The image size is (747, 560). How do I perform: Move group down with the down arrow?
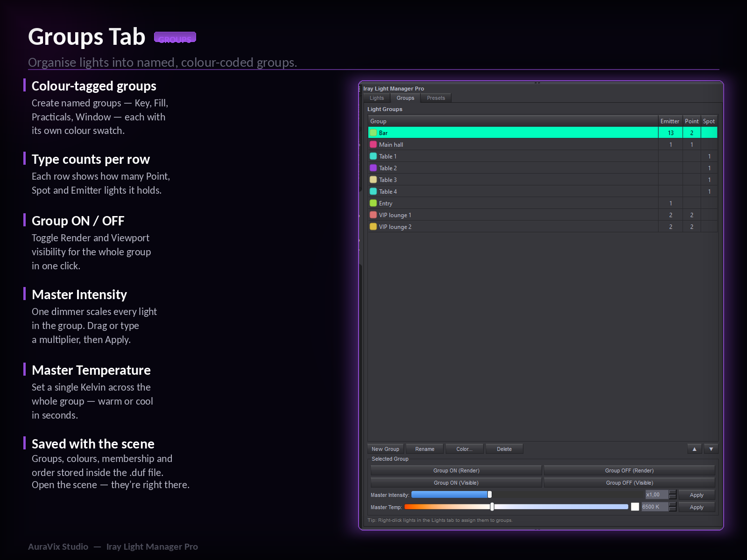(711, 449)
